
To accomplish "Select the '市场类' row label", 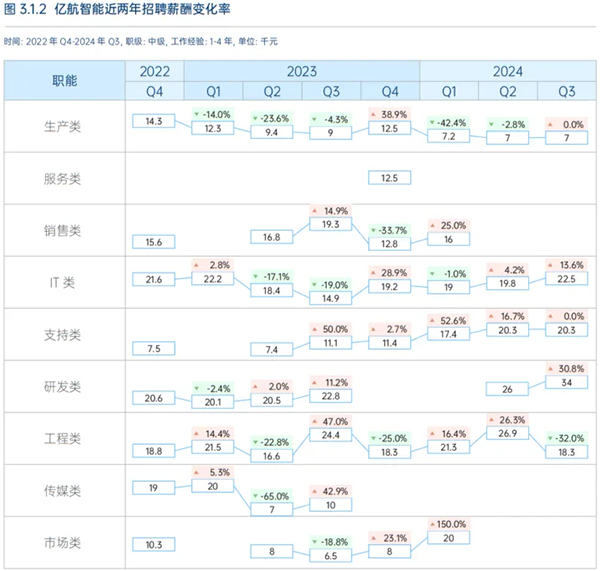I will pyautogui.click(x=62, y=543).
